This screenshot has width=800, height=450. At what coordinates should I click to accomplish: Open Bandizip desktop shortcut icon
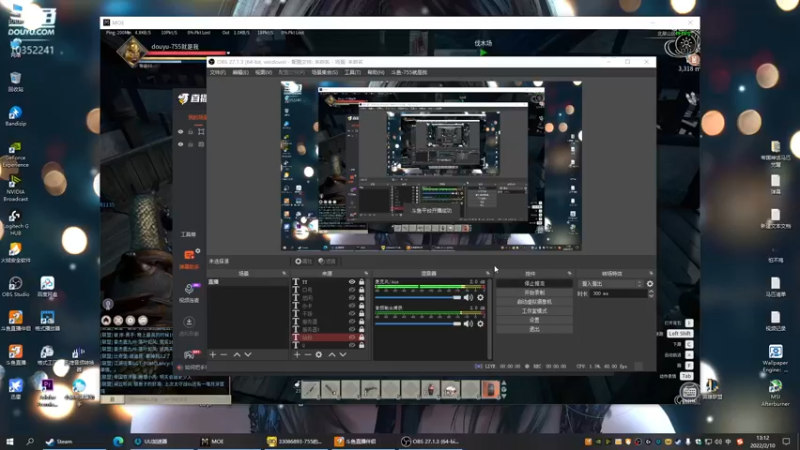(x=15, y=116)
